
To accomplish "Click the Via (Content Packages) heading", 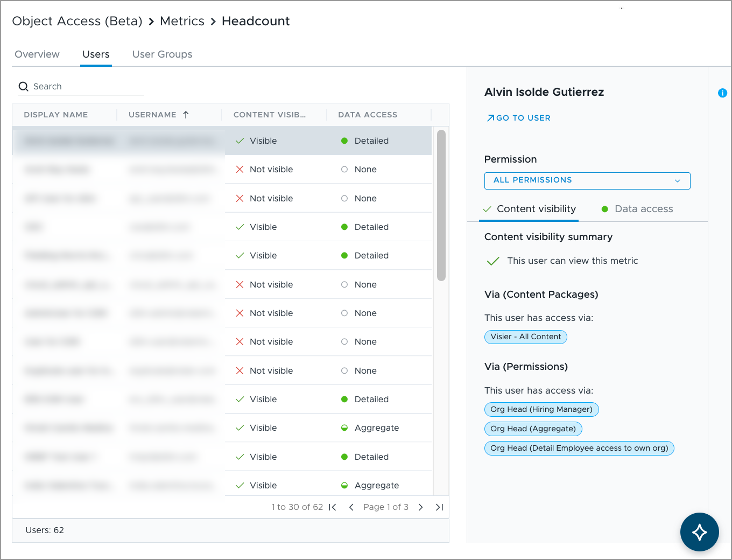I will (x=541, y=295).
